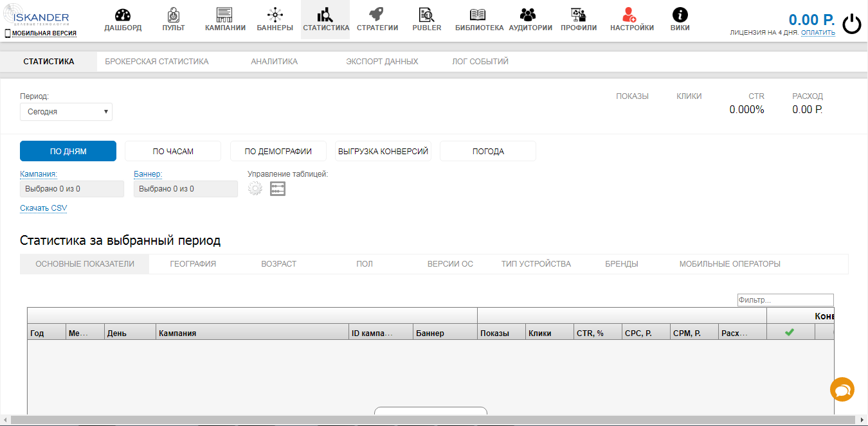Switch to Брокерская статистика tab
Image resolution: width=868 pixels, height=426 pixels.
click(157, 62)
